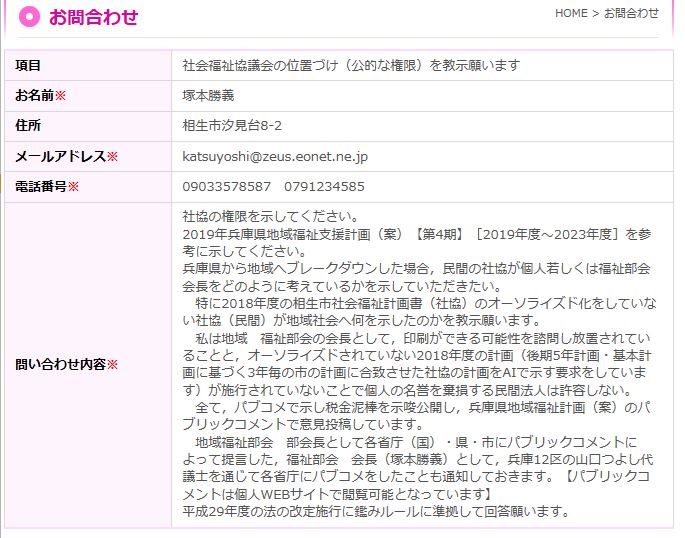
Task: Click the HOME breadcrumb link
Action: click(571, 13)
